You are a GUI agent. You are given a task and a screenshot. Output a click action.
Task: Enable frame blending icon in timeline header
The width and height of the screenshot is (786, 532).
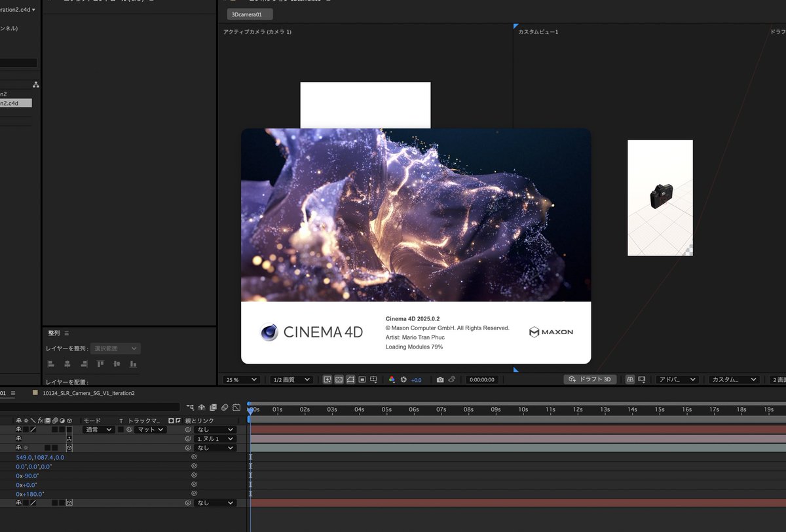[213, 408]
